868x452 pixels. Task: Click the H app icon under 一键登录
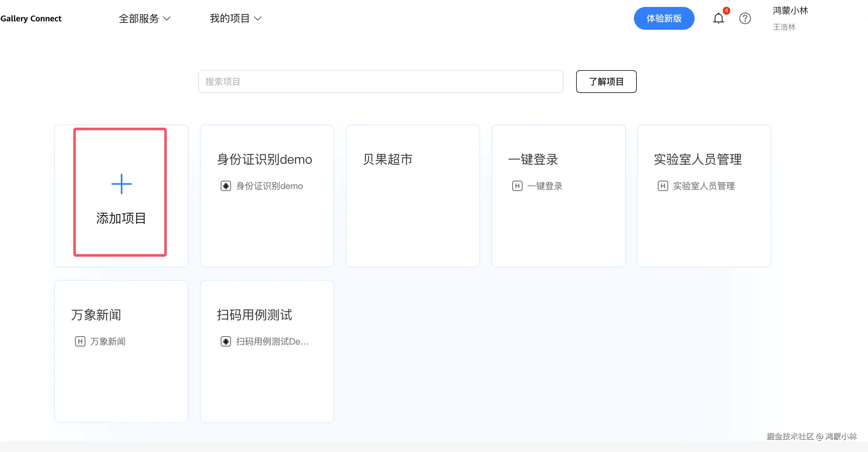coord(517,186)
